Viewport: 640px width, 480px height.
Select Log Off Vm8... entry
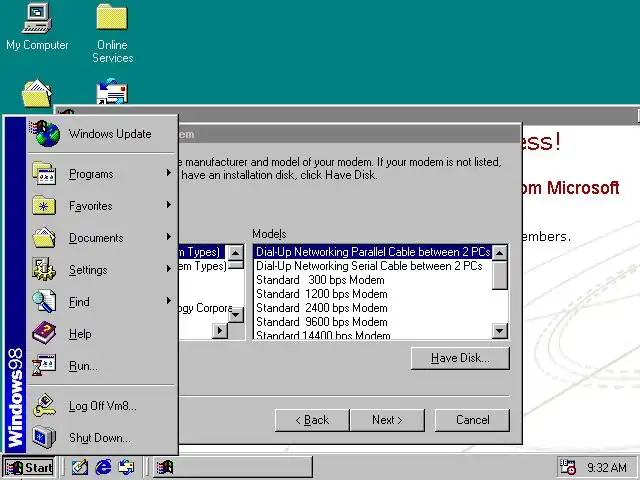point(102,406)
